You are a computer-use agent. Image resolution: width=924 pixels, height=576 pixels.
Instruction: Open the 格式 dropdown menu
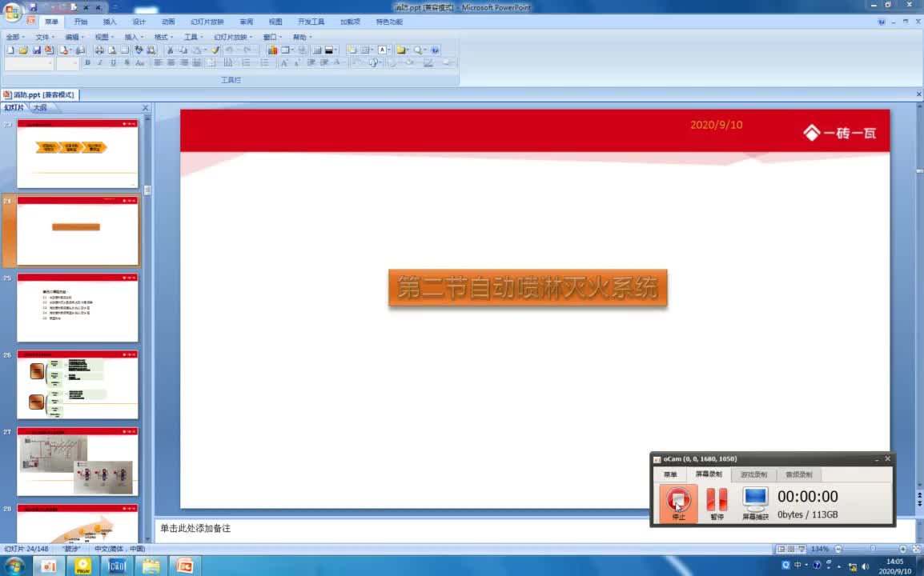(164, 37)
